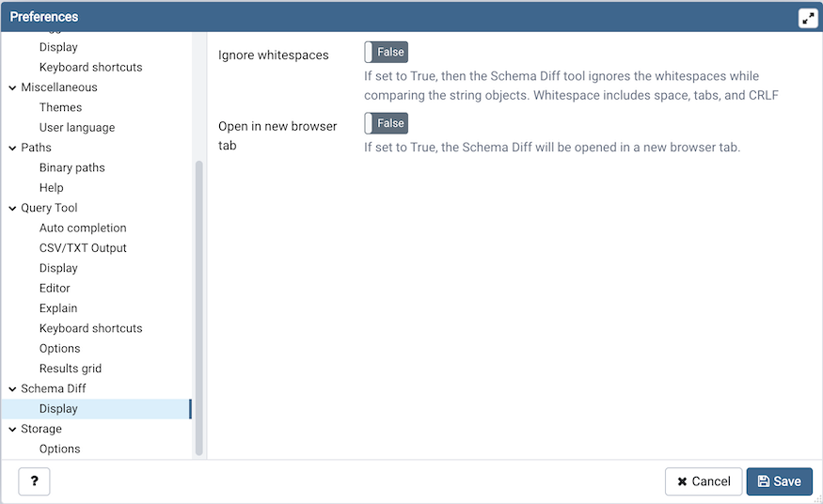Open Editor preferences under Query Tool

55,288
